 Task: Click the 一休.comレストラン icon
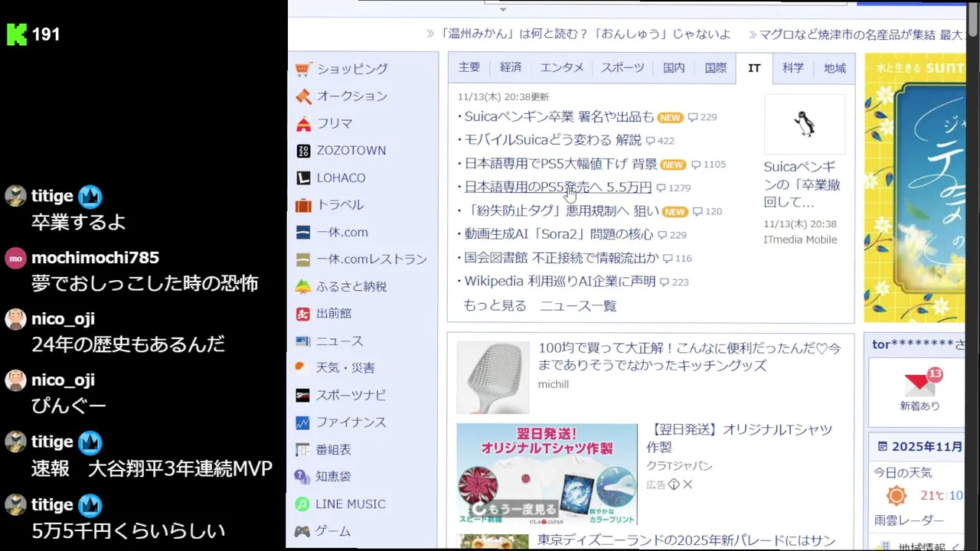(303, 259)
